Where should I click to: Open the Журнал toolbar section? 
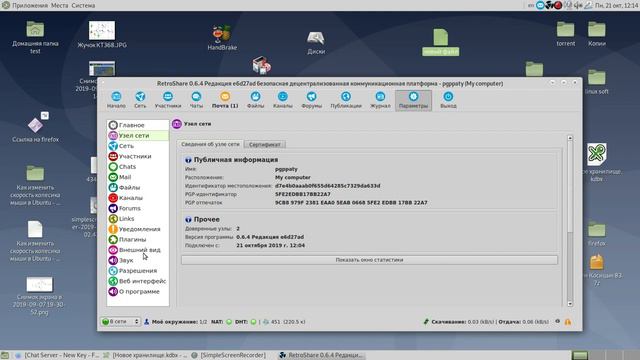(x=380, y=100)
